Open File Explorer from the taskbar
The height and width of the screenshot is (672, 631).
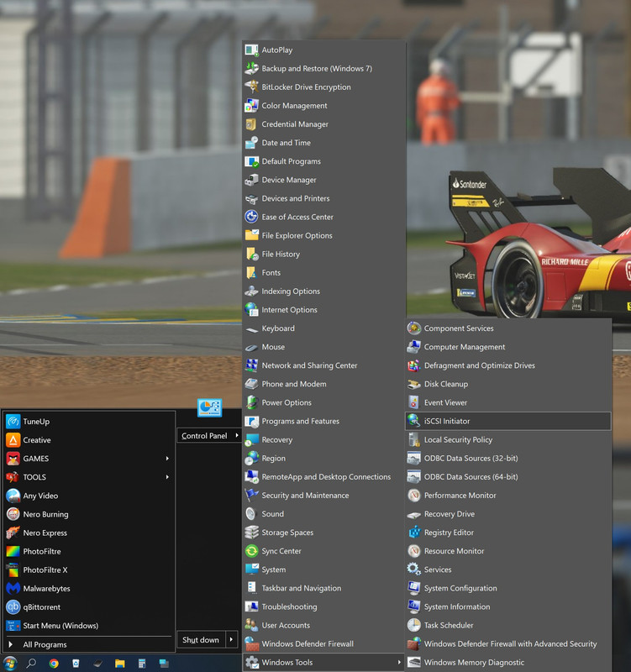click(120, 664)
